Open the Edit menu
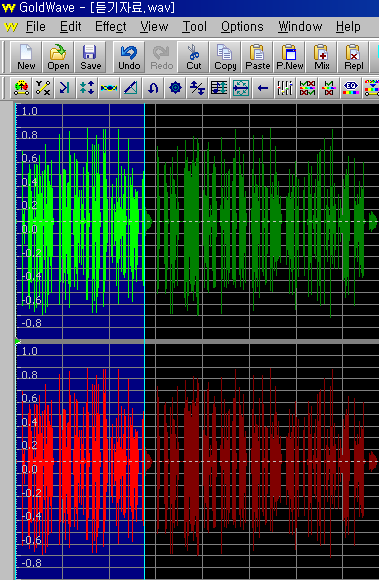 coord(71,27)
